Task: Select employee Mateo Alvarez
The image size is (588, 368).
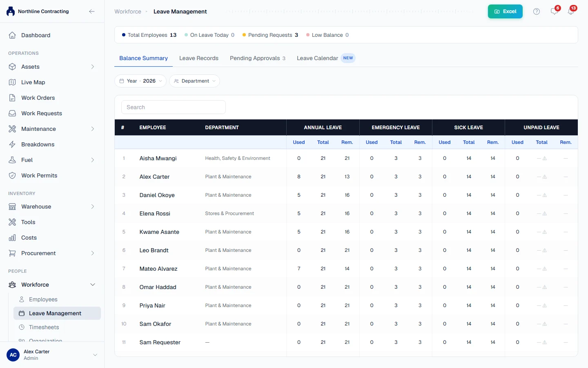Action: (x=158, y=269)
